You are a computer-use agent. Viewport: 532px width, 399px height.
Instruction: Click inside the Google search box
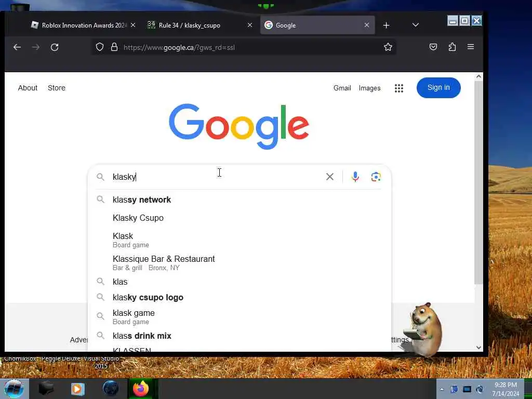point(217,177)
